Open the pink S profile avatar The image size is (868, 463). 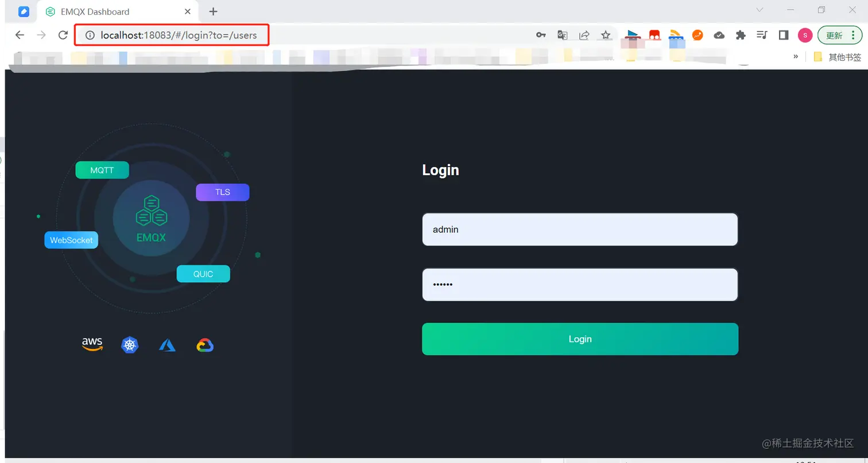(805, 35)
